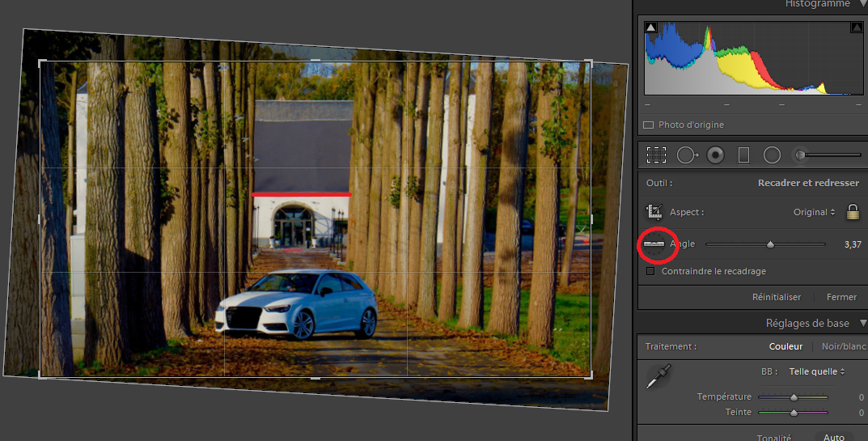Select the Crop overlay tool icon
This screenshot has width=868, height=441.
click(656, 155)
